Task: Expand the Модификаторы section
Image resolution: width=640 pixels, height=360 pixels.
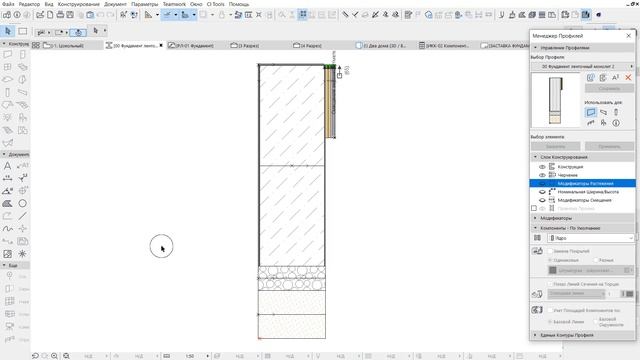Action: tap(536, 218)
